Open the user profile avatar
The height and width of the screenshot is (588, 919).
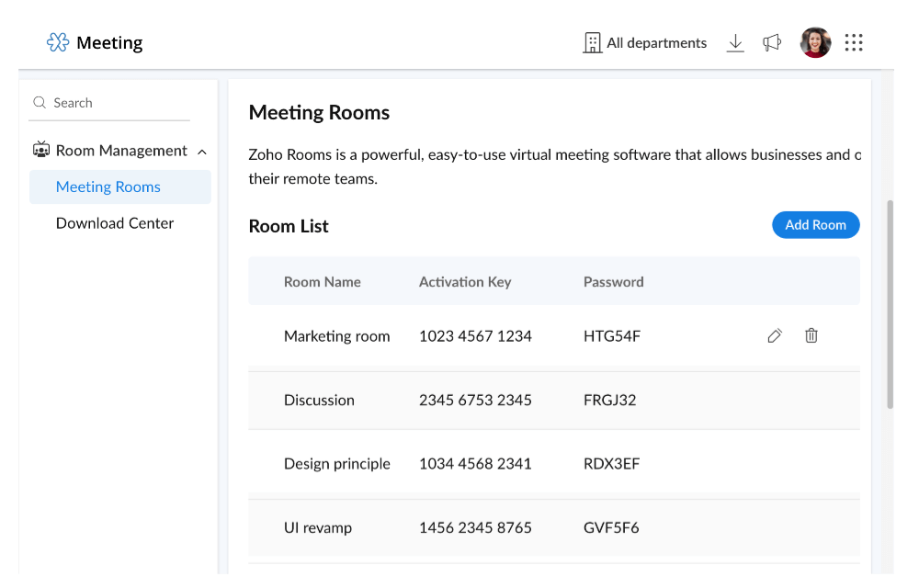815,42
